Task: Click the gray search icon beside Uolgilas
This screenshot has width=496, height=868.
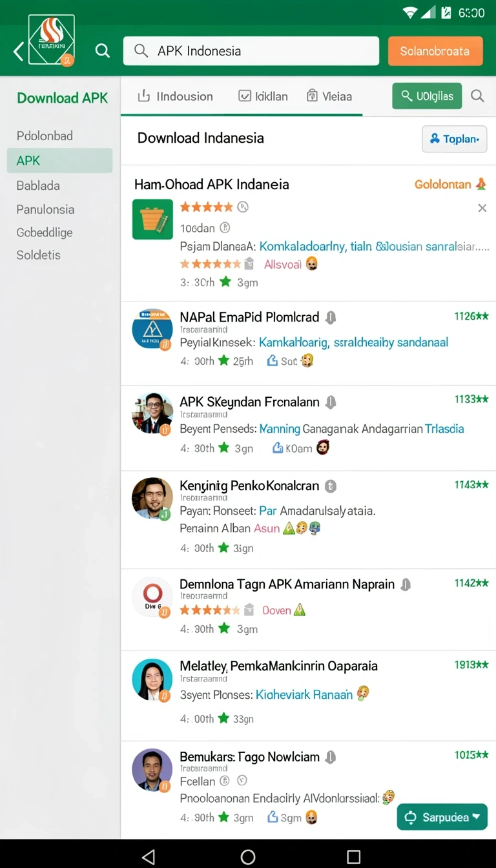Action: pos(477,96)
